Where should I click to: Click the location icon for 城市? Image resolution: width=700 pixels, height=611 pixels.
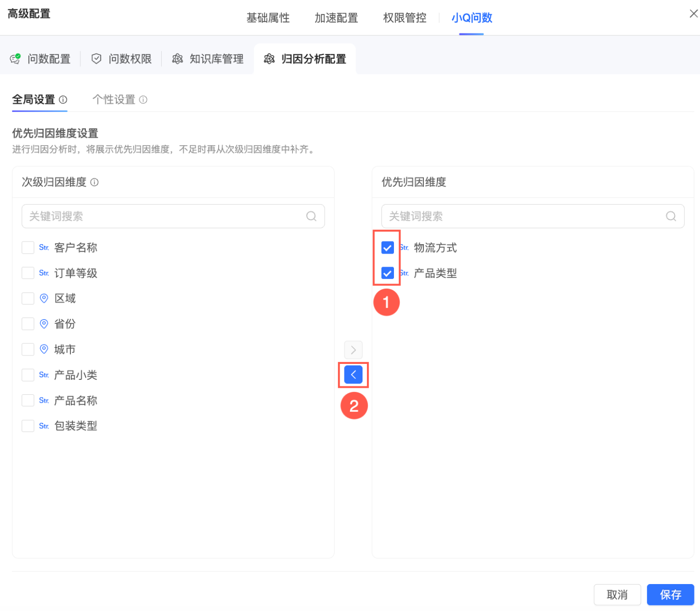(x=44, y=349)
